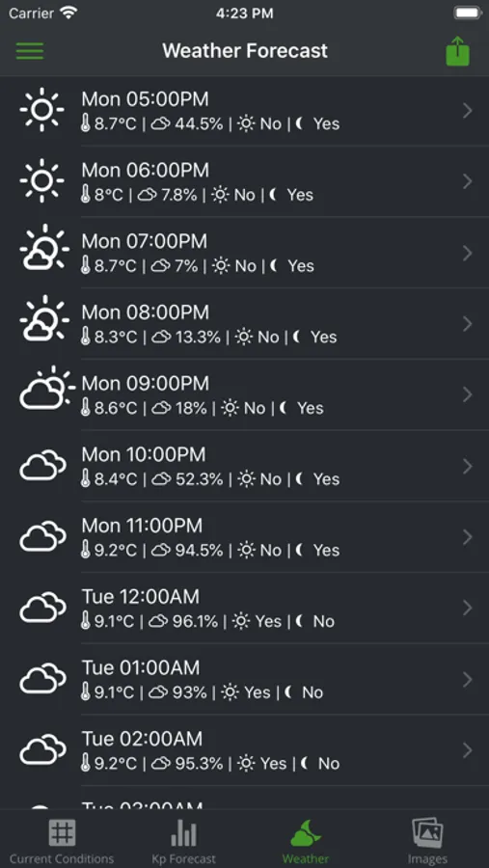Expand the Tue 12:00AM row chevron
Screen dimensions: 489x868
pyautogui.click(x=468, y=608)
